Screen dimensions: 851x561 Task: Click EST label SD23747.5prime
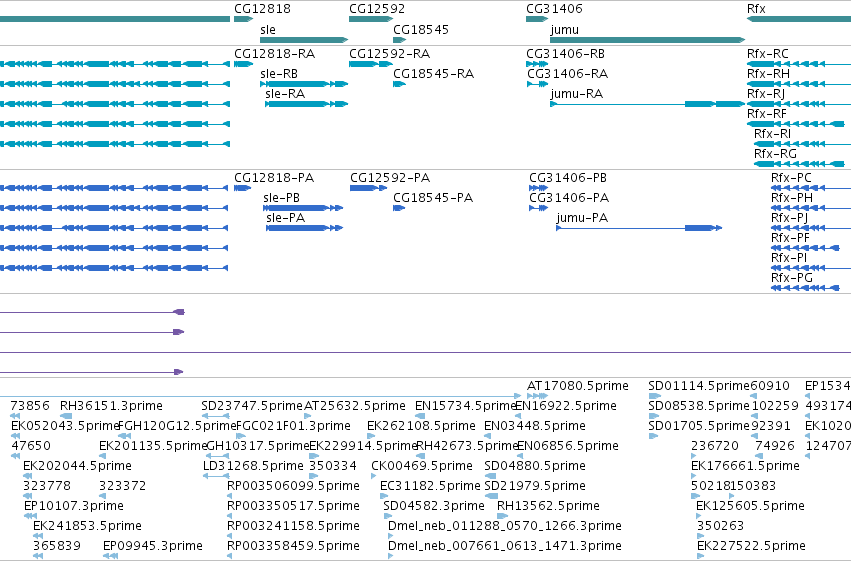251,406
